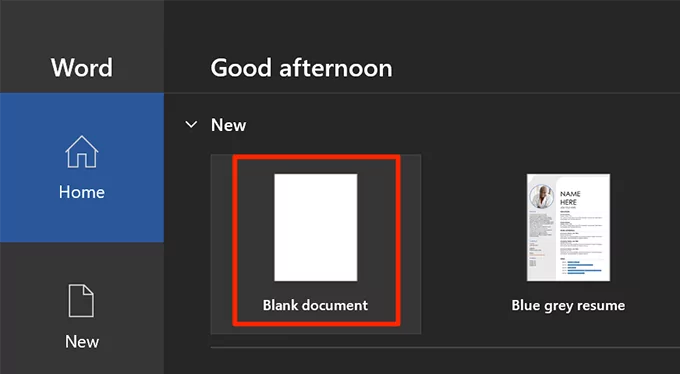Collapse the New section chevron
This screenshot has height=374, width=680.
point(191,125)
